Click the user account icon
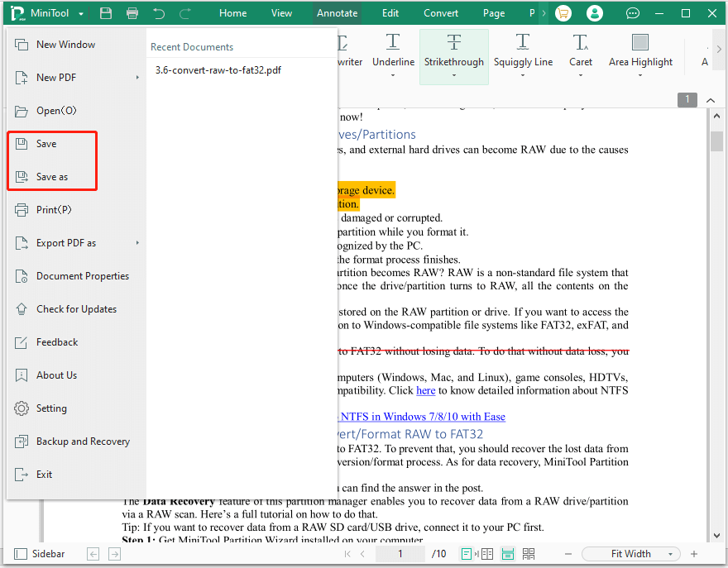Image resolution: width=728 pixels, height=568 pixels. [x=594, y=13]
